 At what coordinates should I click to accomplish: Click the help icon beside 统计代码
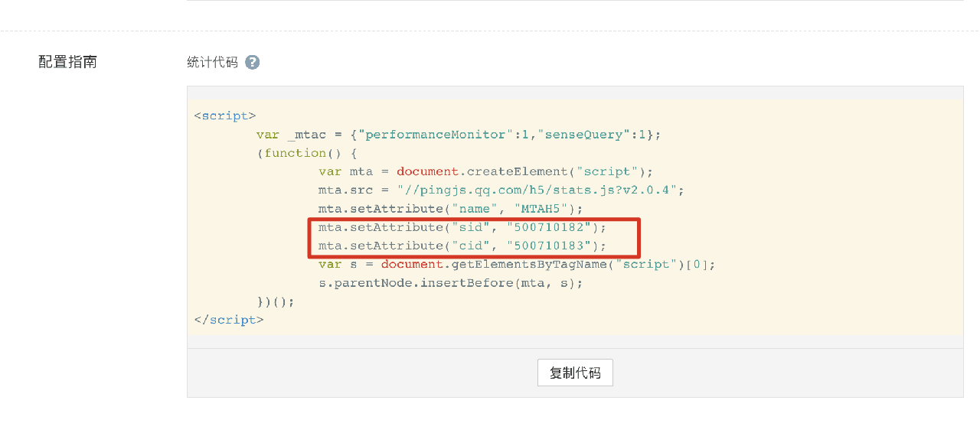pos(253,63)
